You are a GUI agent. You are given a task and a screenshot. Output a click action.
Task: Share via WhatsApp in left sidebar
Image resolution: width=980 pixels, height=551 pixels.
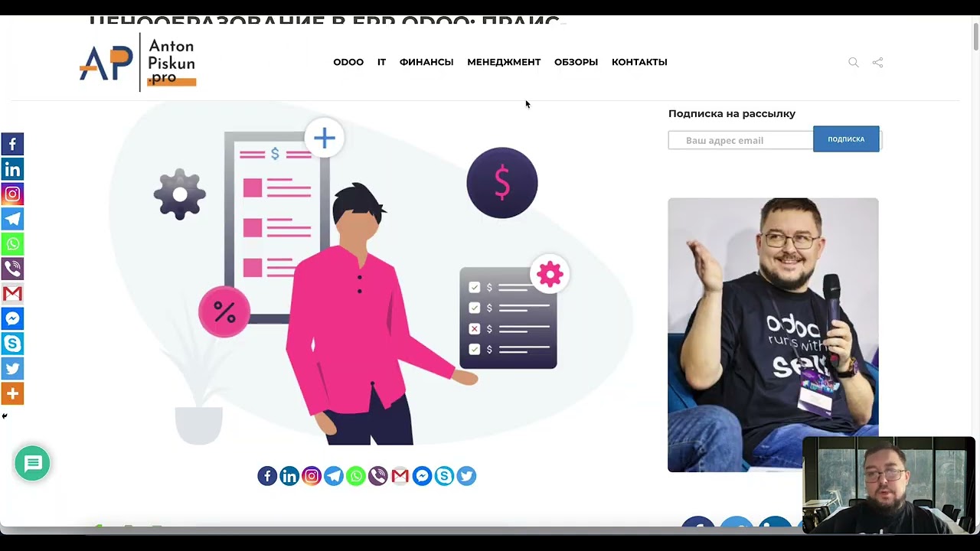[12, 243]
